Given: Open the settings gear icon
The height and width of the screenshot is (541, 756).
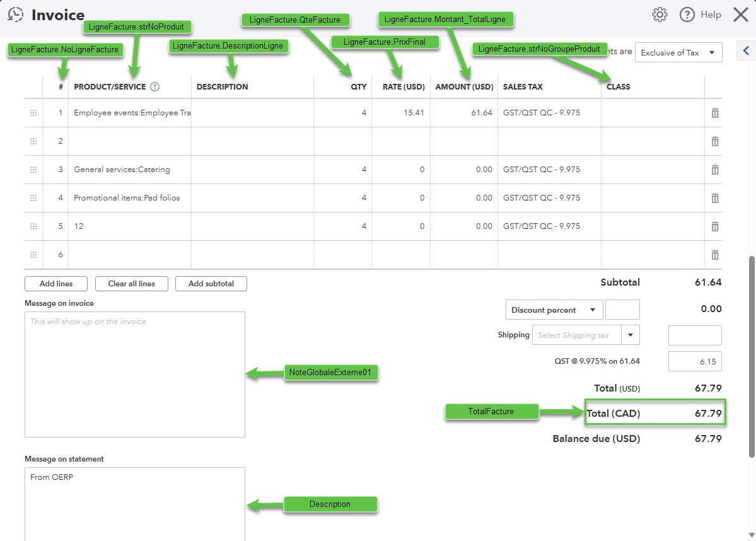Looking at the screenshot, I should point(660,15).
